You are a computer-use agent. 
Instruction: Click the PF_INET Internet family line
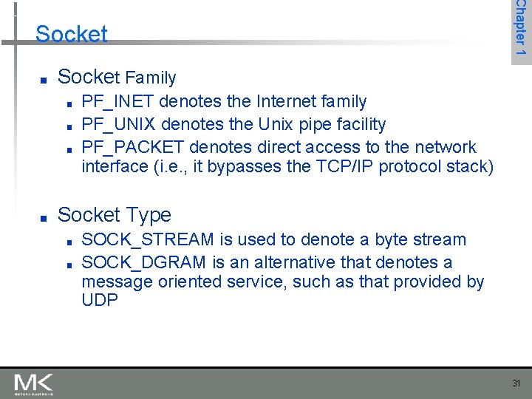coord(224,101)
